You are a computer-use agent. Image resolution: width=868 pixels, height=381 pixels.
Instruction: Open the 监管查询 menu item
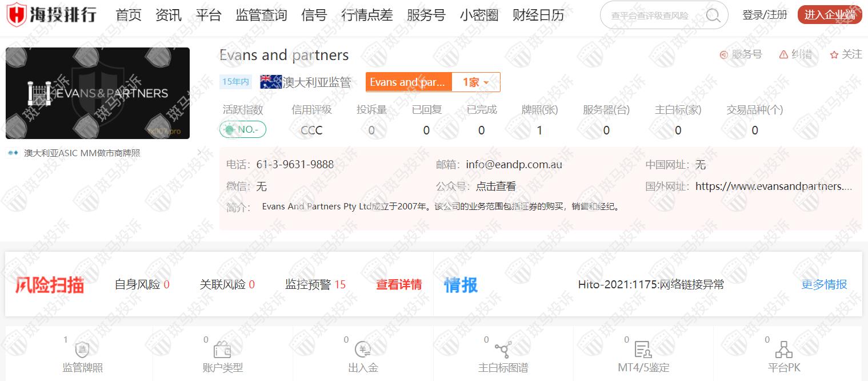point(261,15)
